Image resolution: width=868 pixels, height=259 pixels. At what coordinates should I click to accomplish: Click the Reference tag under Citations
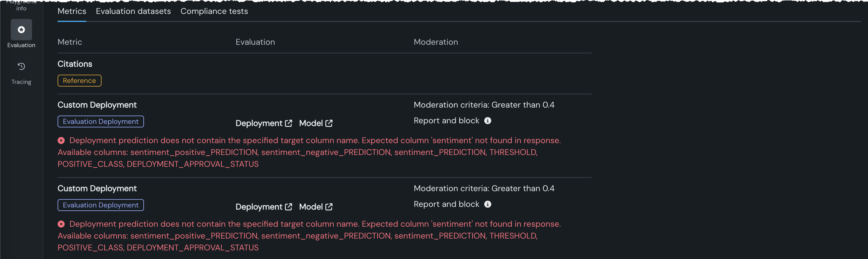79,81
